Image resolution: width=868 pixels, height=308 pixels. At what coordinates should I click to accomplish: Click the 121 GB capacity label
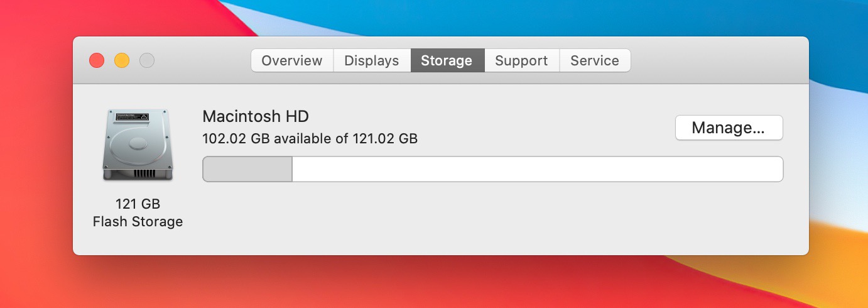[138, 204]
